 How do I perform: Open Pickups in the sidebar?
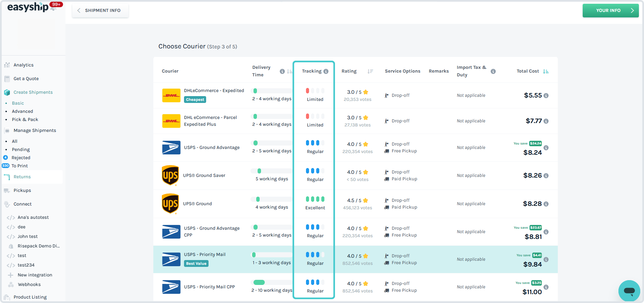[x=22, y=191]
